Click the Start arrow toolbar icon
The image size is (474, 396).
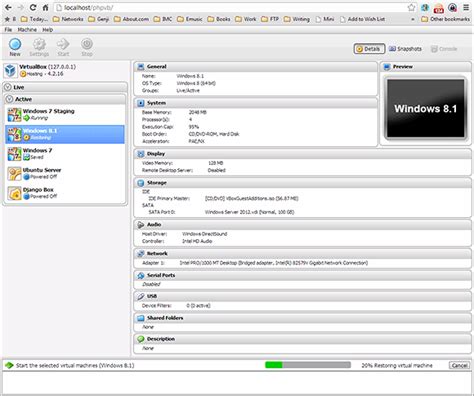[x=63, y=44]
